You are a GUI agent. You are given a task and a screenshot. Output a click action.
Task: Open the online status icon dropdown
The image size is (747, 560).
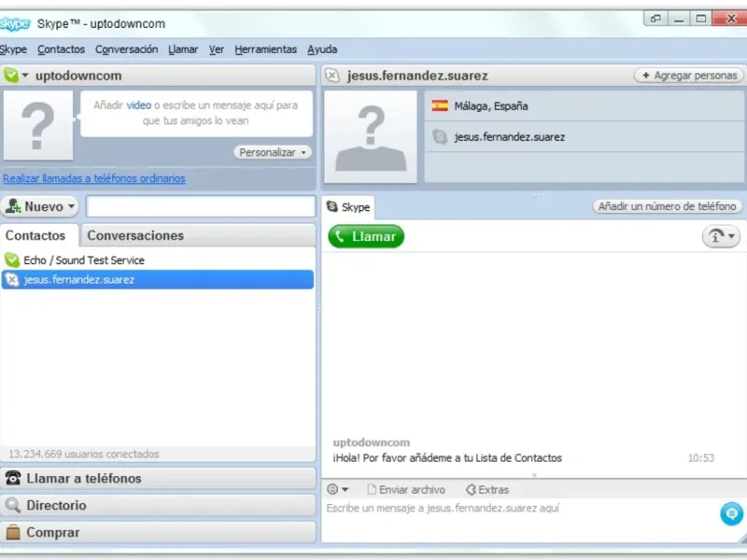(16, 76)
